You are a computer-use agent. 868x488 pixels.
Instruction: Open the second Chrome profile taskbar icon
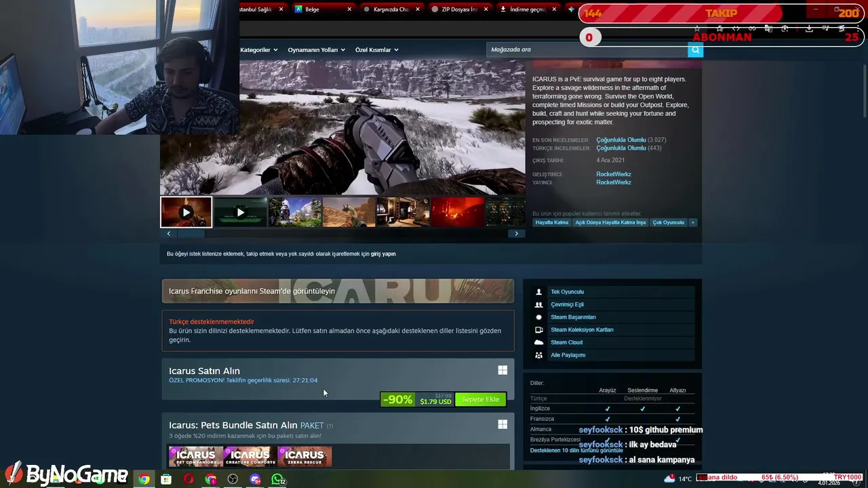[211, 479]
